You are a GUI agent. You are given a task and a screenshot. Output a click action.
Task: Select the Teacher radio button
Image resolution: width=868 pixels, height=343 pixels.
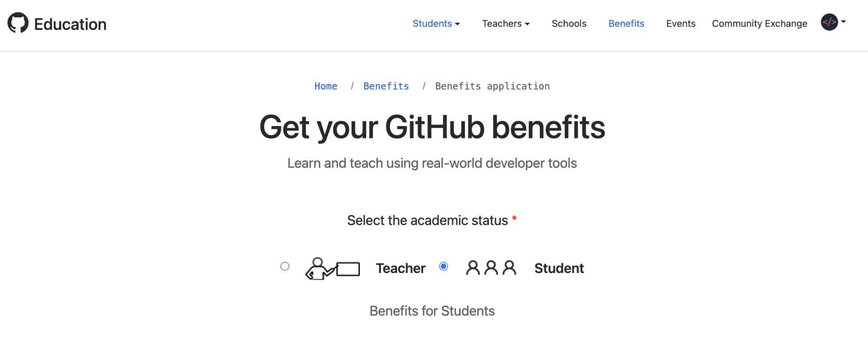(285, 266)
